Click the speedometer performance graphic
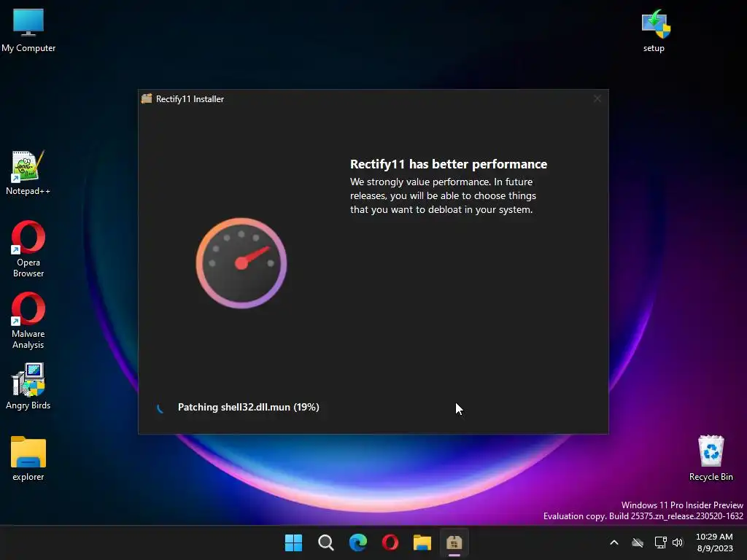747x560 pixels. (241, 262)
